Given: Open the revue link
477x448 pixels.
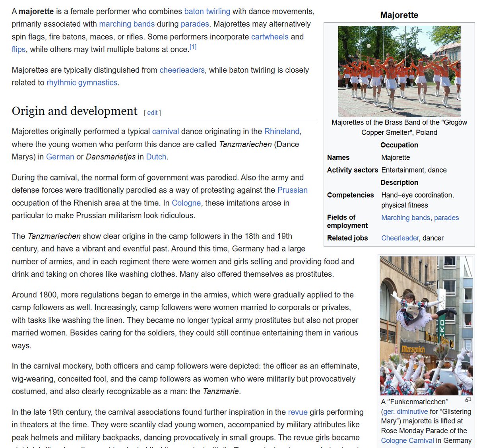Looking at the screenshot, I should [x=298, y=412].
